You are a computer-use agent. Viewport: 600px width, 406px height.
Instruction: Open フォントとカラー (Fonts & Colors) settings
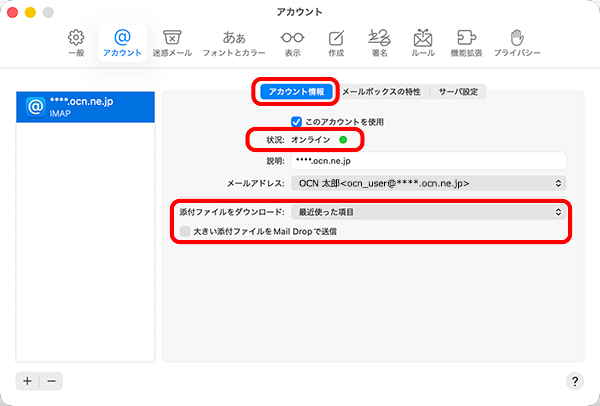pyautogui.click(x=233, y=42)
